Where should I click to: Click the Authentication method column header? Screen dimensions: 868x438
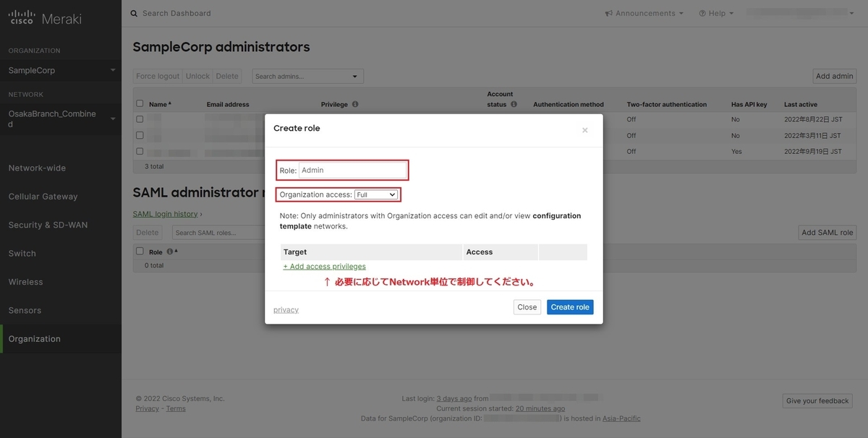pos(569,104)
